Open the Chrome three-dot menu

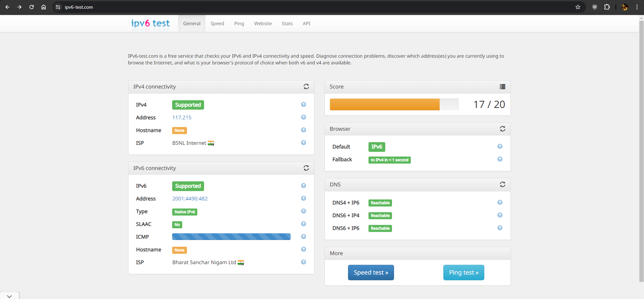637,7
